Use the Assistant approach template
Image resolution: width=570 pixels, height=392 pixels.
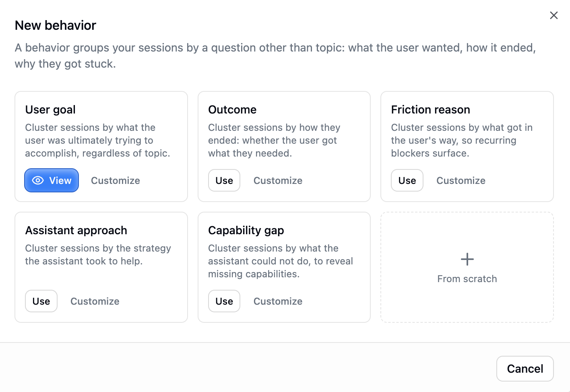point(41,301)
